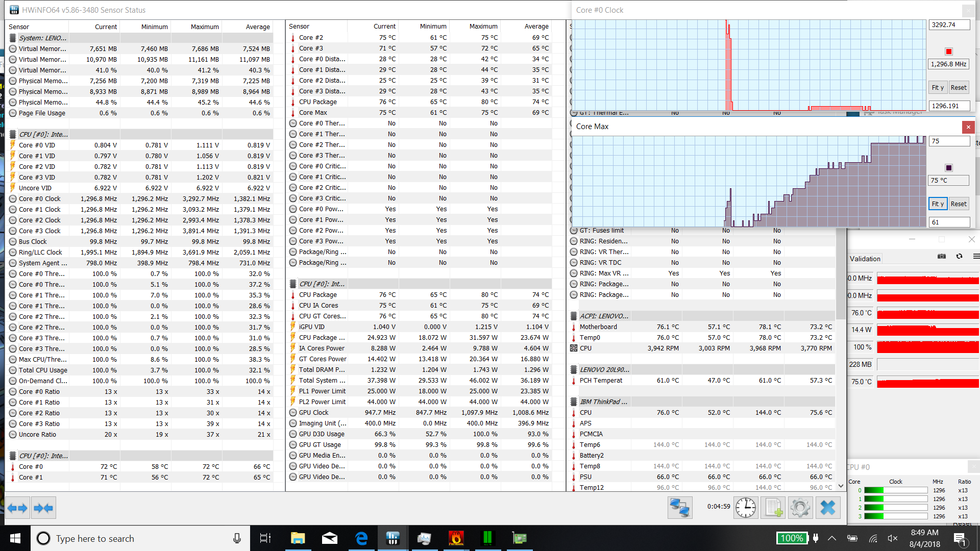Open sensor settings gear icon
The height and width of the screenshot is (551, 980).
coord(800,508)
